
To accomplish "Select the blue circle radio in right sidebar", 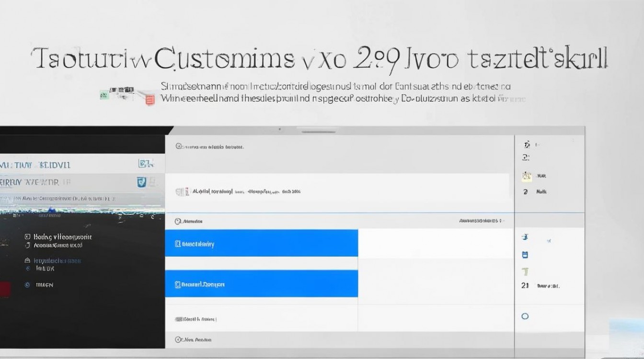I will click(x=525, y=316).
